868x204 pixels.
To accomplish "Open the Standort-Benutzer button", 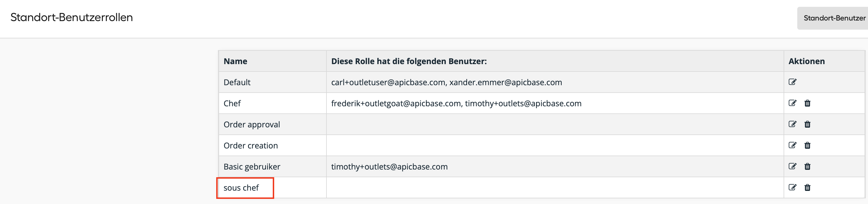I will click(834, 18).
